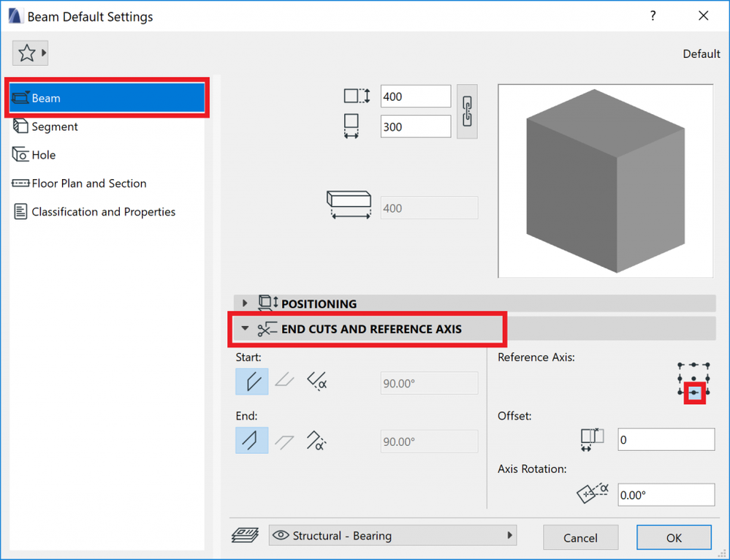The width and height of the screenshot is (730, 560).
Task: Close the Beam Default Settings dialog
Action: (x=704, y=16)
